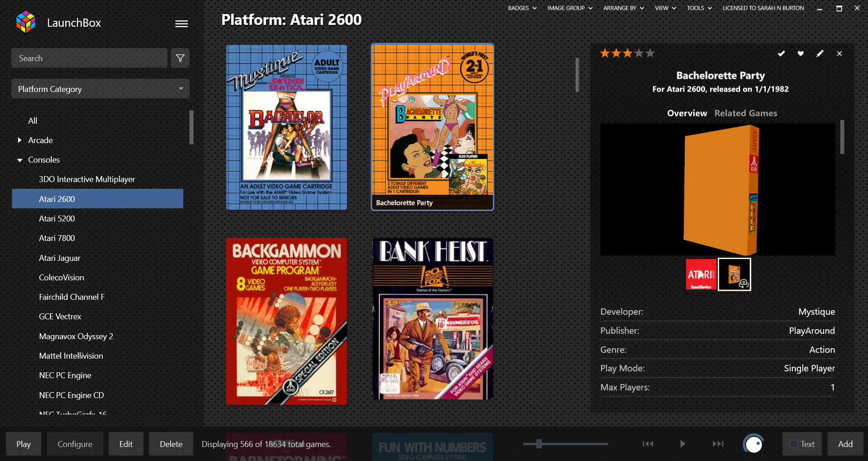Click the details panel scrollbar
This screenshot has width=868, height=461.
[x=842, y=137]
